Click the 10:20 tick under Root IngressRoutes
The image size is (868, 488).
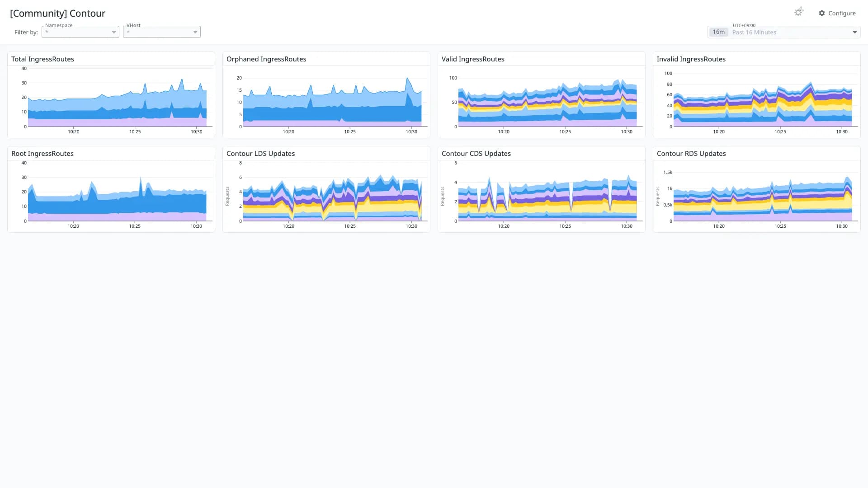click(x=73, y=226)
